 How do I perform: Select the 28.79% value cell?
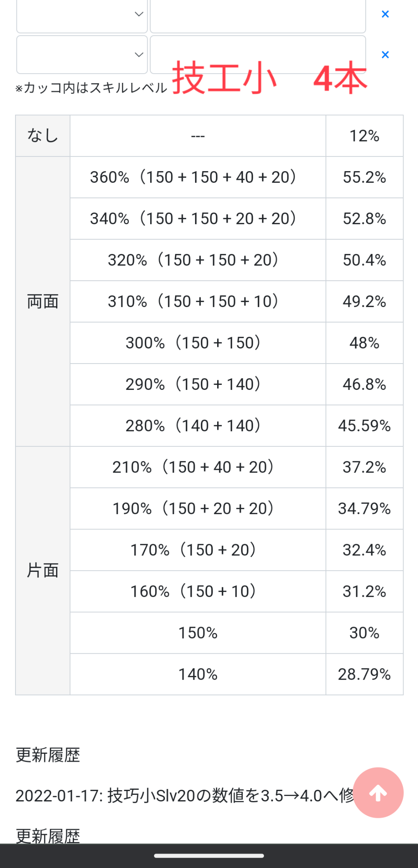click(x=364, y=674)
